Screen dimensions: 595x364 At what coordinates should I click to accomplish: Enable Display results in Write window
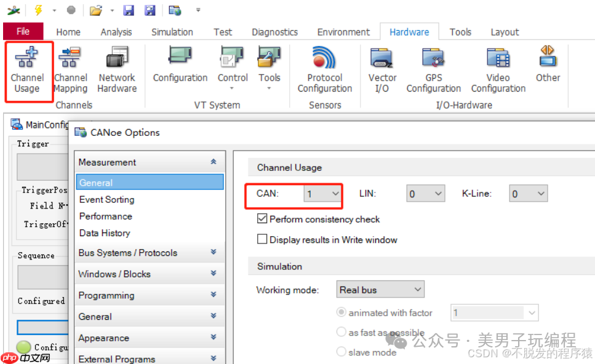tap(262, 240)
